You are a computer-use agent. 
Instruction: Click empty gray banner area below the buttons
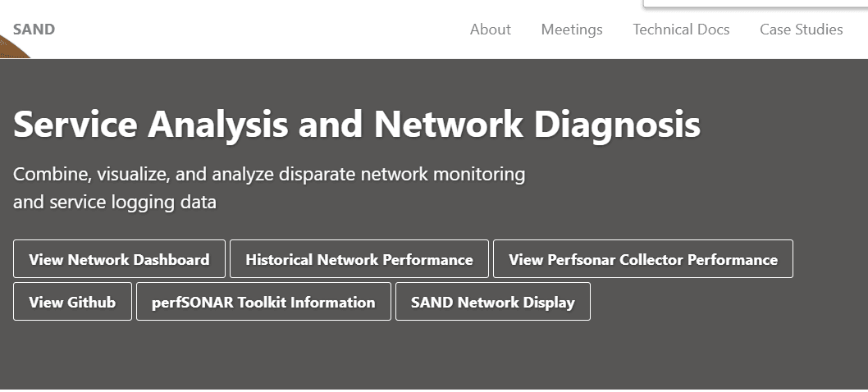tap(434, 354)
